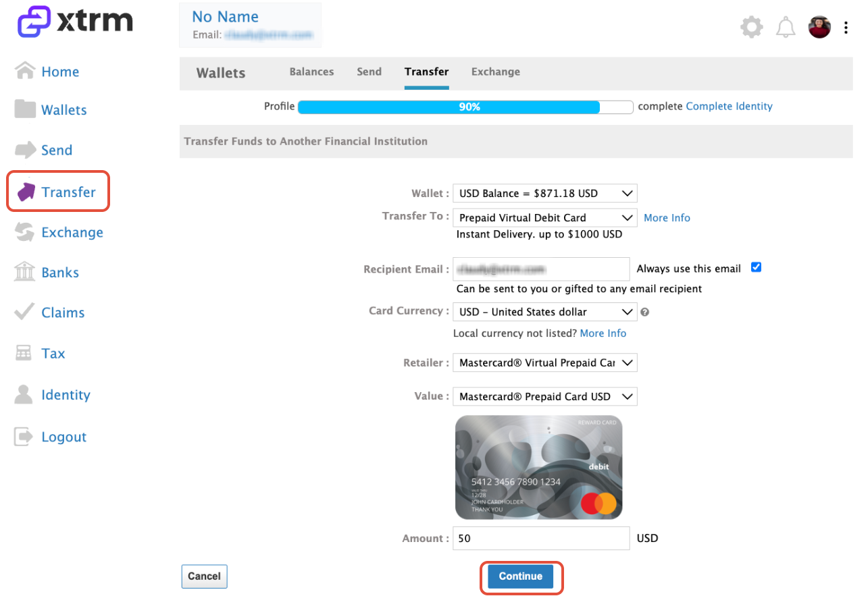Open Banks in the sidebar
868x596 pixels.
(60, 273)
